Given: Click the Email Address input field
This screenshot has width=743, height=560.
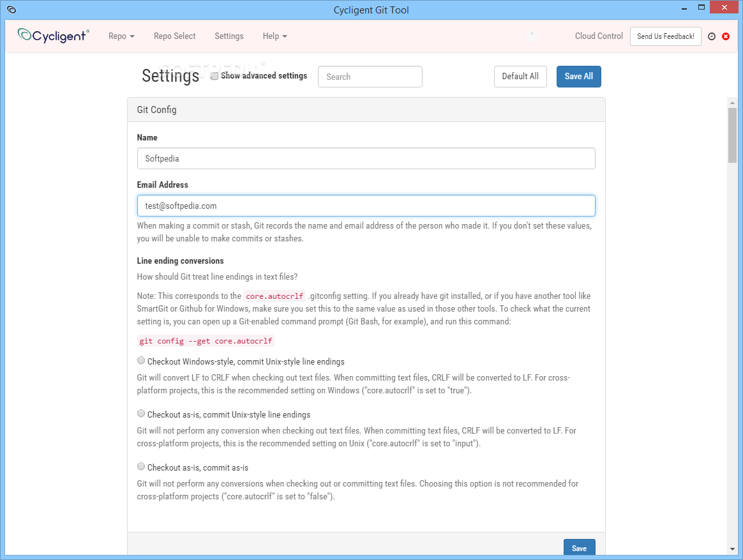Looking at the screenshot, I should tap(366, 206).
